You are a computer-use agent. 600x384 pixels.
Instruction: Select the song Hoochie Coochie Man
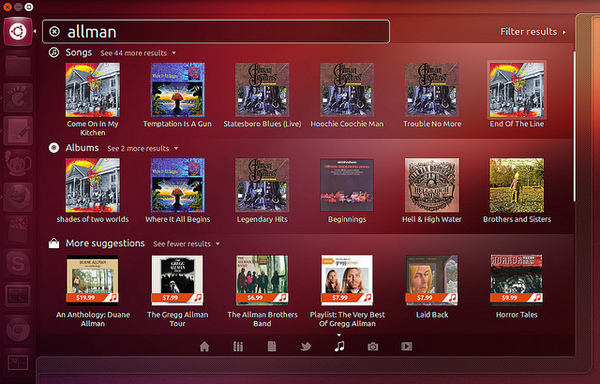[347, 96]
